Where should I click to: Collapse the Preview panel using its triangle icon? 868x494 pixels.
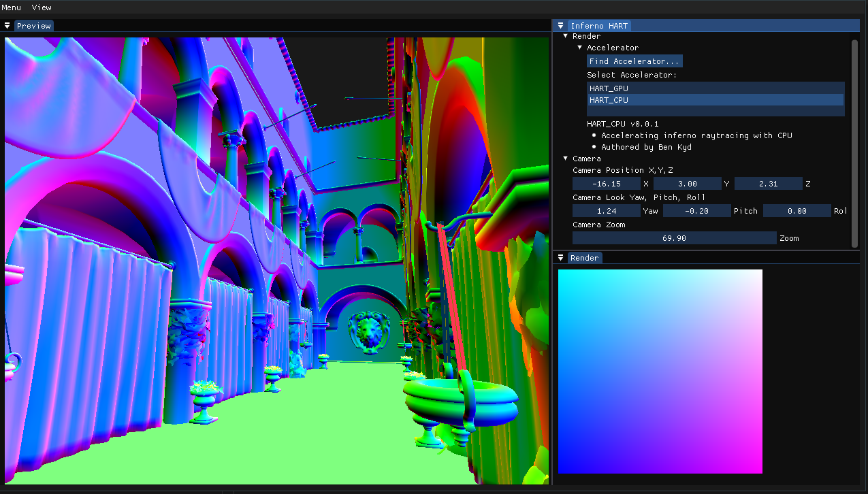click(7, 25)
